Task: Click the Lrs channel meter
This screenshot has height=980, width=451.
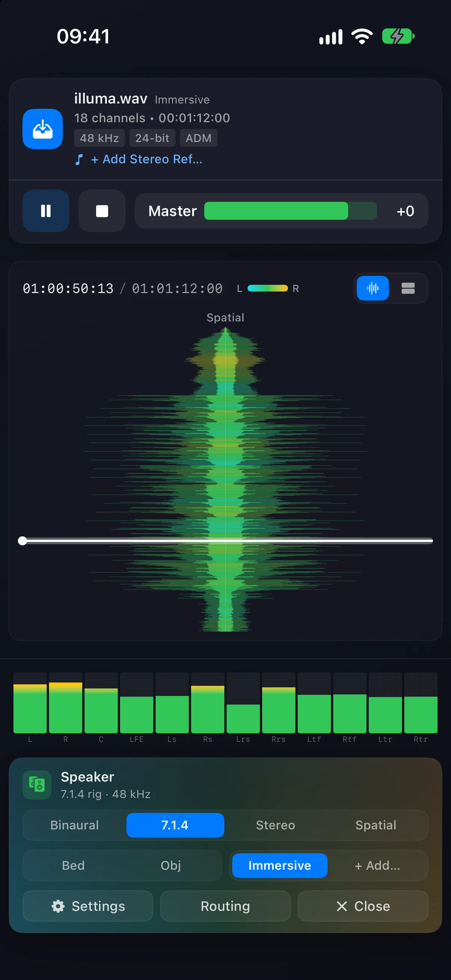Action: pyautogui.click(x=243, y=703)
